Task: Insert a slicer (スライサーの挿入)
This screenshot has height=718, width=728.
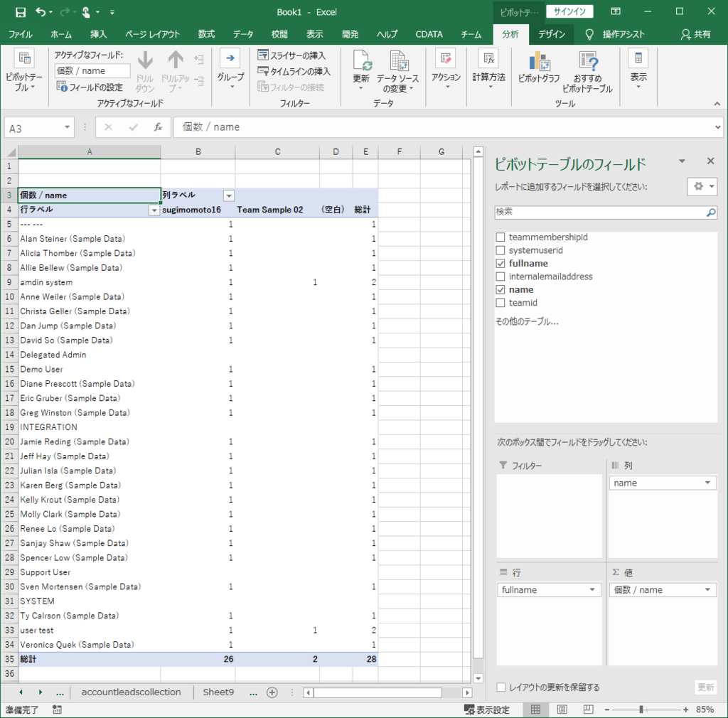Action: (291, 55)
